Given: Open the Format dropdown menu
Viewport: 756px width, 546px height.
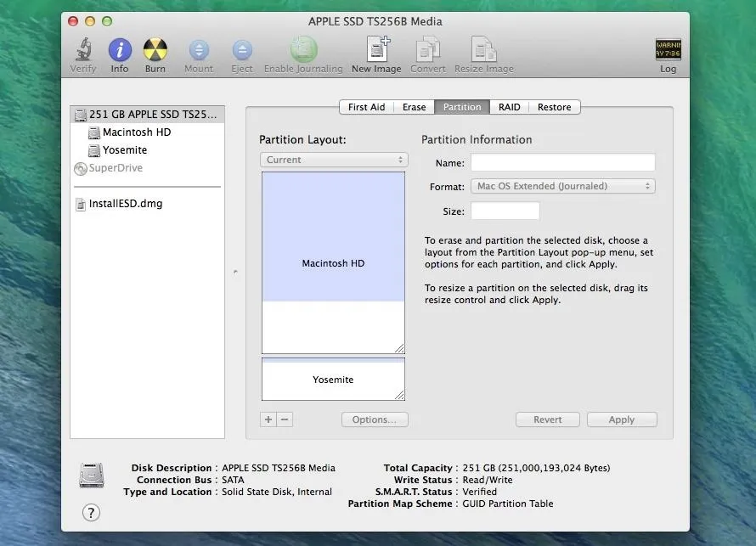Looking at the screenshot, I should click(562, 186).
